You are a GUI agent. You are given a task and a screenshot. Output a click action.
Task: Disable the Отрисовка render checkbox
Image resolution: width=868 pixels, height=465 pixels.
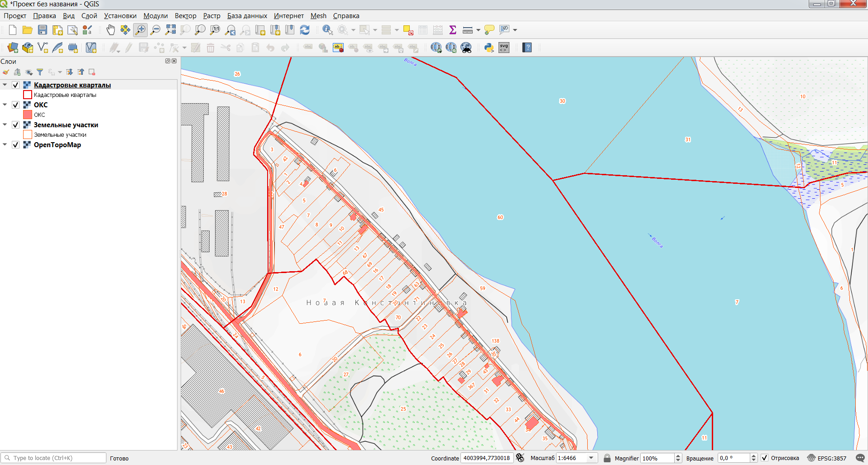pos(764,458)
